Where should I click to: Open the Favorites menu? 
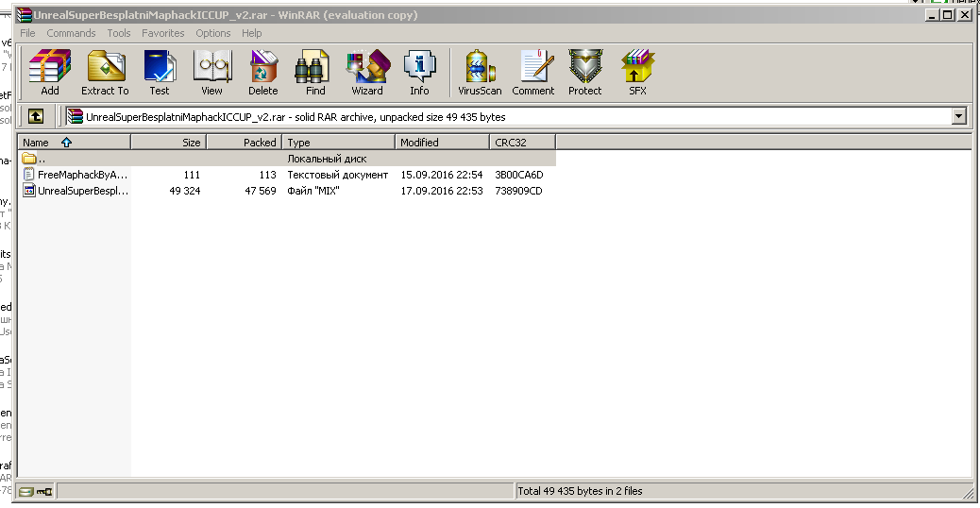162,33
